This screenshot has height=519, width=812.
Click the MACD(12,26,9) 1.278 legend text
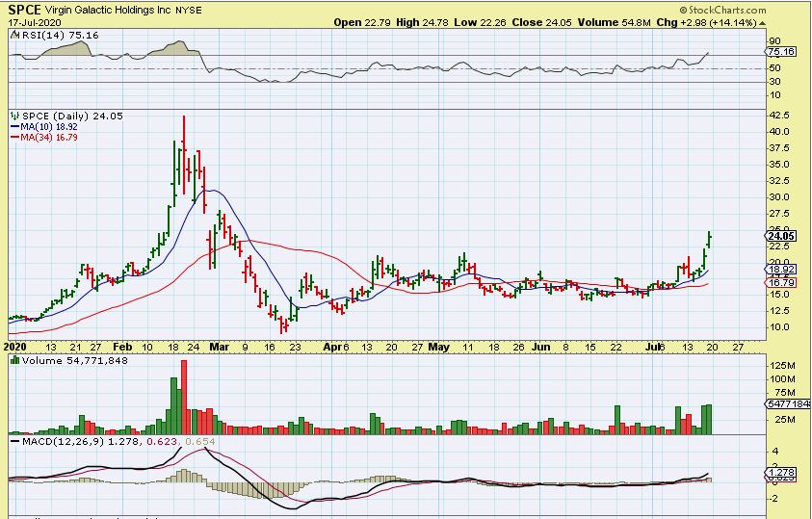coord(81,441)
